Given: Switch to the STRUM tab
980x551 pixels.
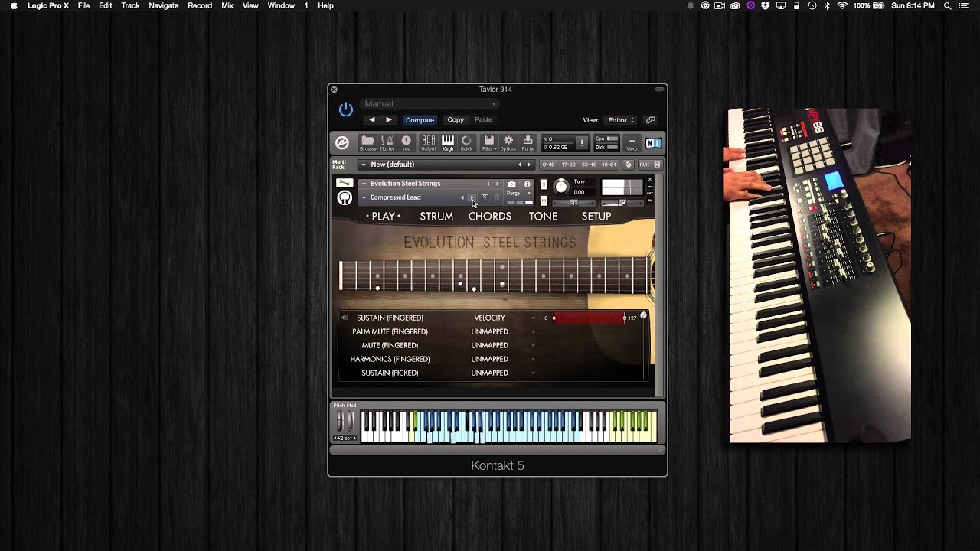Looking at the screenshot, I should (436, 217).
